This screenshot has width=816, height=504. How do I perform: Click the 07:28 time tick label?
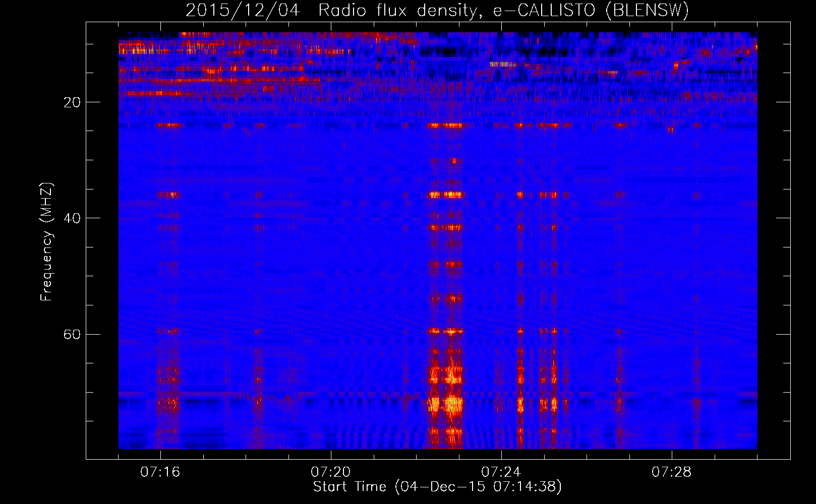[x=672, y=472]
